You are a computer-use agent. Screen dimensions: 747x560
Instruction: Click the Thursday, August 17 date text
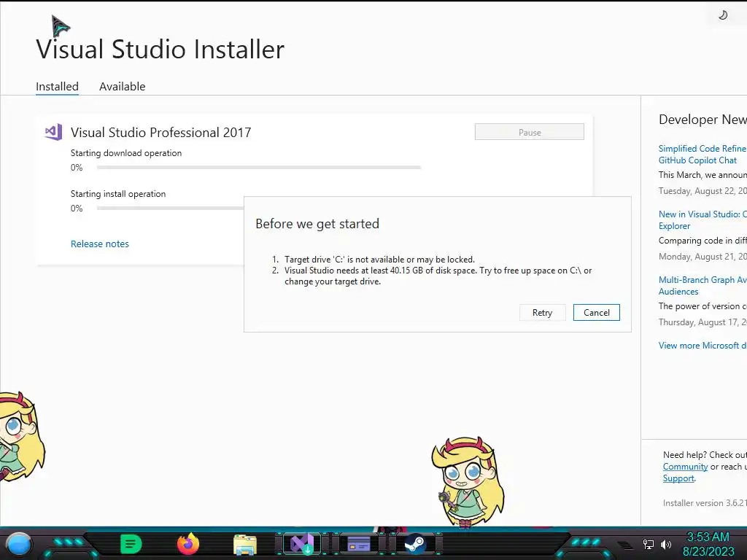click(703, 322)
